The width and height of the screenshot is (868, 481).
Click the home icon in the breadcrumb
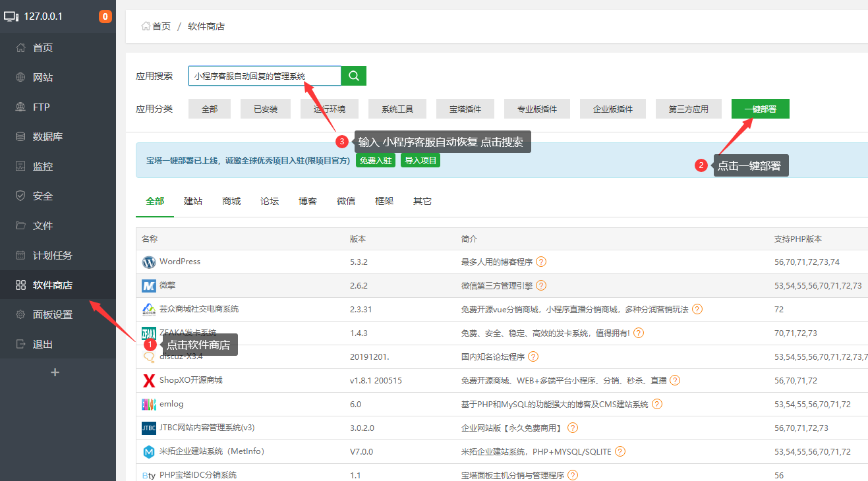146,26
